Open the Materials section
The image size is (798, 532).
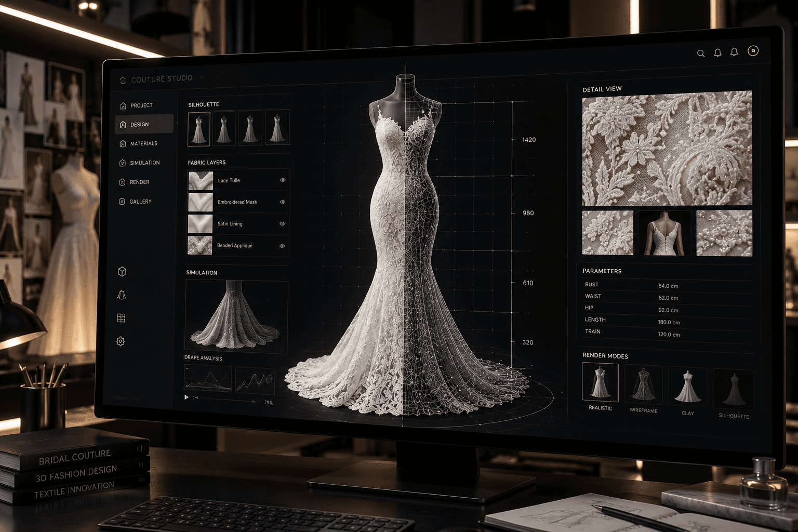138,143
